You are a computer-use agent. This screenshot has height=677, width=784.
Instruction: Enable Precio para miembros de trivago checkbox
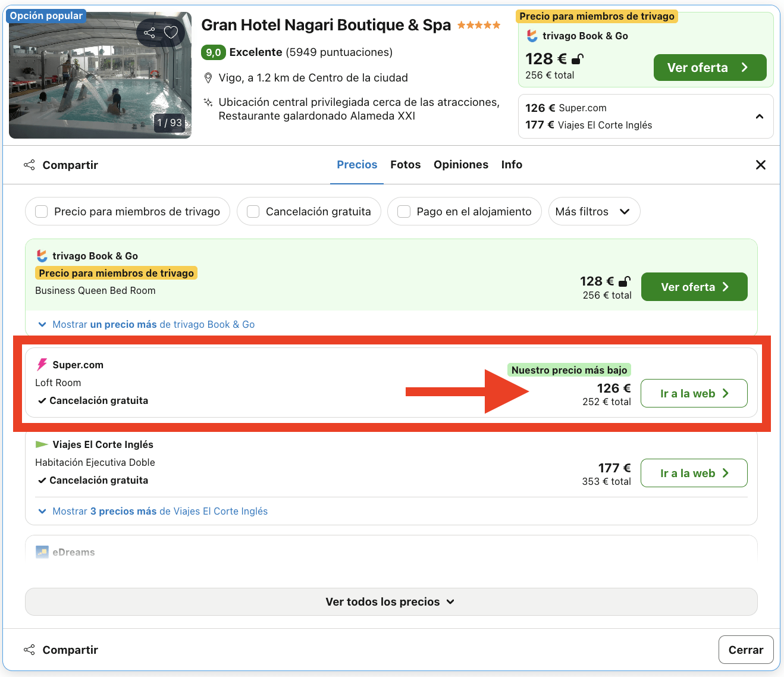(42, 212)
